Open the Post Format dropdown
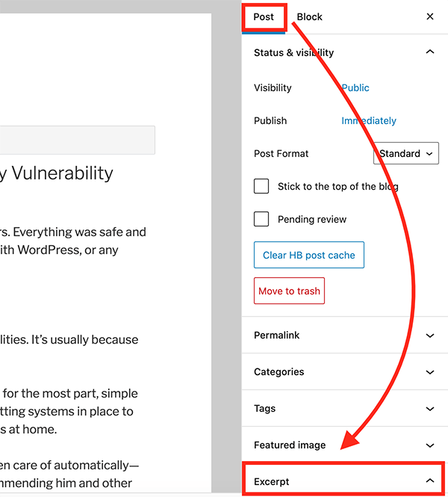448x497 pixels. [x=406, y=153]
